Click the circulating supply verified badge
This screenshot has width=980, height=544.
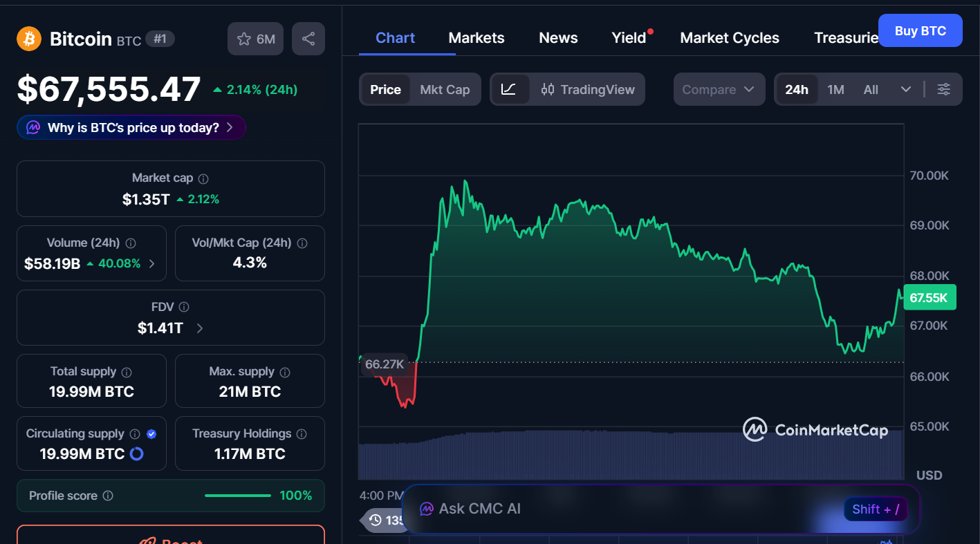click(x=151, y=434)
